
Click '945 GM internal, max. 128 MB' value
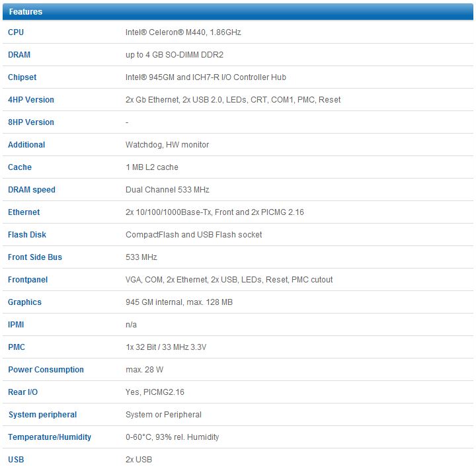pyautogui.click(x=179, y=302)
